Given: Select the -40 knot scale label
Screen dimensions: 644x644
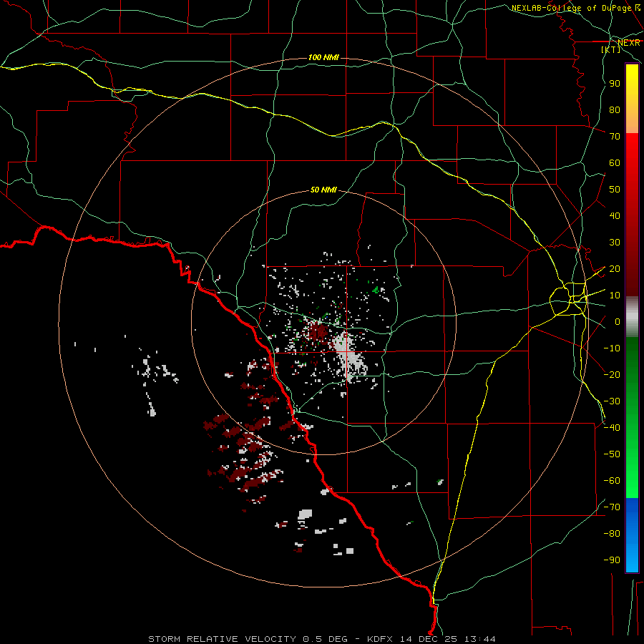Looking at the screenshot, I should 612,428.
